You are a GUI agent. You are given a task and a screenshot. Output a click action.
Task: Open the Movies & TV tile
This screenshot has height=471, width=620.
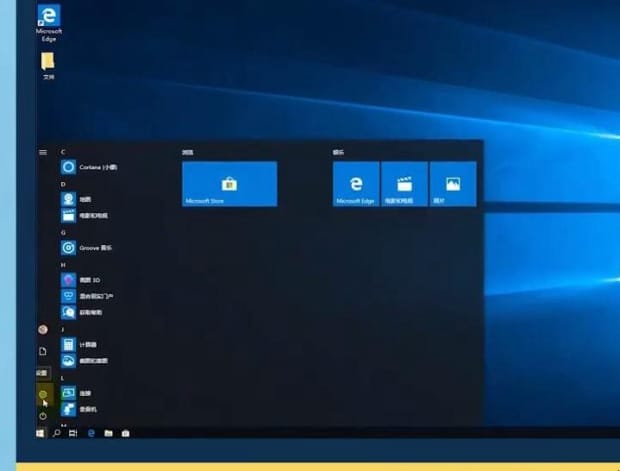pos(404,184)
